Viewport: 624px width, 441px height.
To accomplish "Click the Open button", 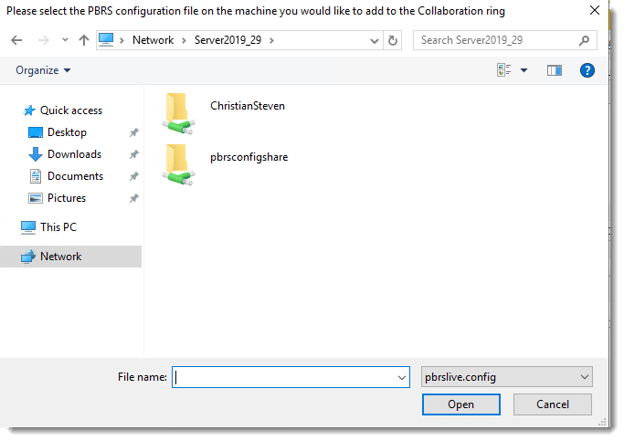I will pyautogui.click(x=461, y=404).
